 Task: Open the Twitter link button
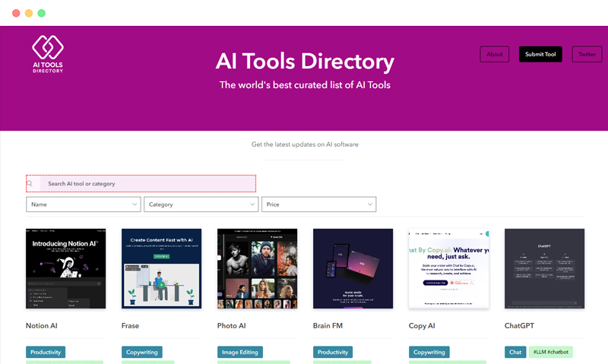[x=587, y=54]
